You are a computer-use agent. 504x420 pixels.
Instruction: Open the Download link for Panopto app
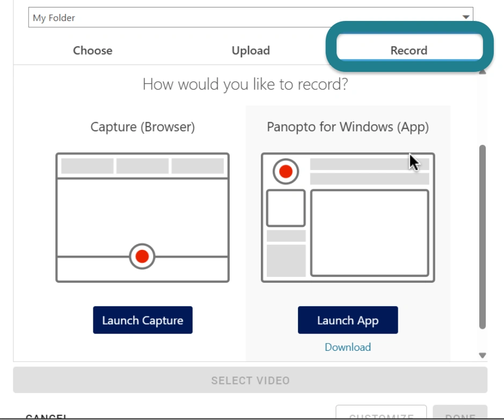(348, 347)
